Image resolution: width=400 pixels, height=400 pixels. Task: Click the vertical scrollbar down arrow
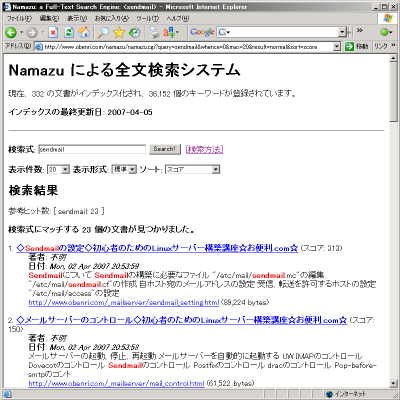(393, 383)
